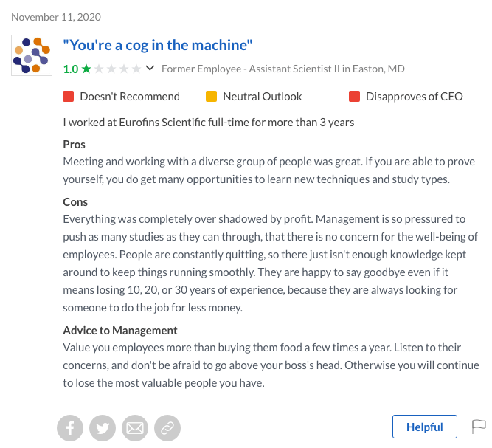This screenshot has height=448, width=492.
Task: Click the Pros section heading
Action: (75, 145)
